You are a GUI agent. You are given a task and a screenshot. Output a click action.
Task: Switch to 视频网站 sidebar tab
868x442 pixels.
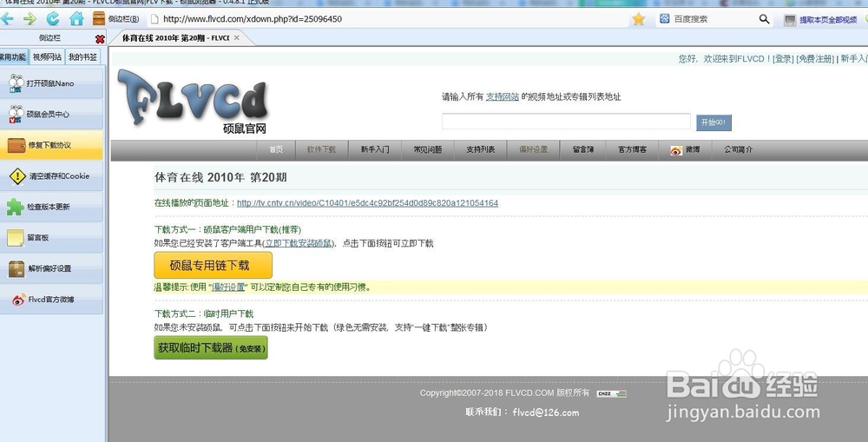(47, 57)
